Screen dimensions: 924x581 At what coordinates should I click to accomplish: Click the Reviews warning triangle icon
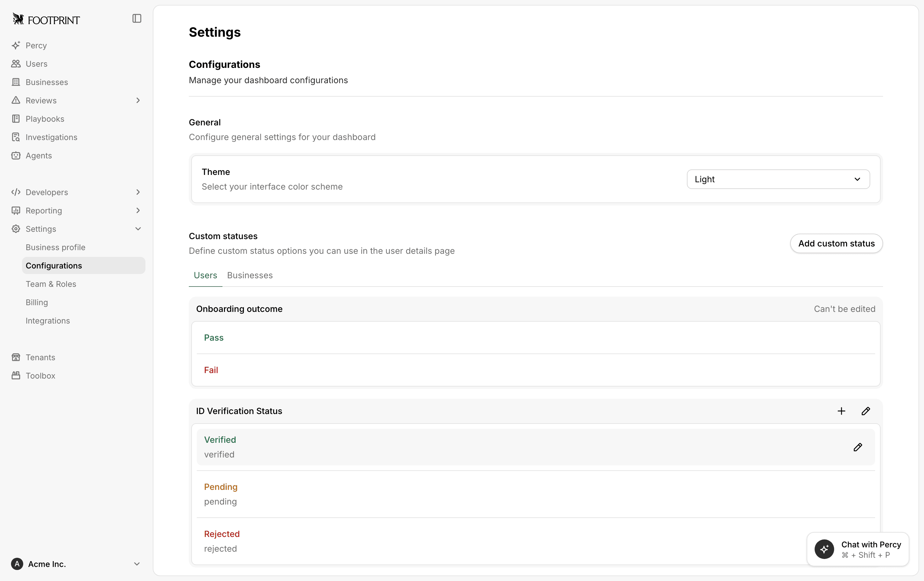pyautogui.click(x=16, y=101)
